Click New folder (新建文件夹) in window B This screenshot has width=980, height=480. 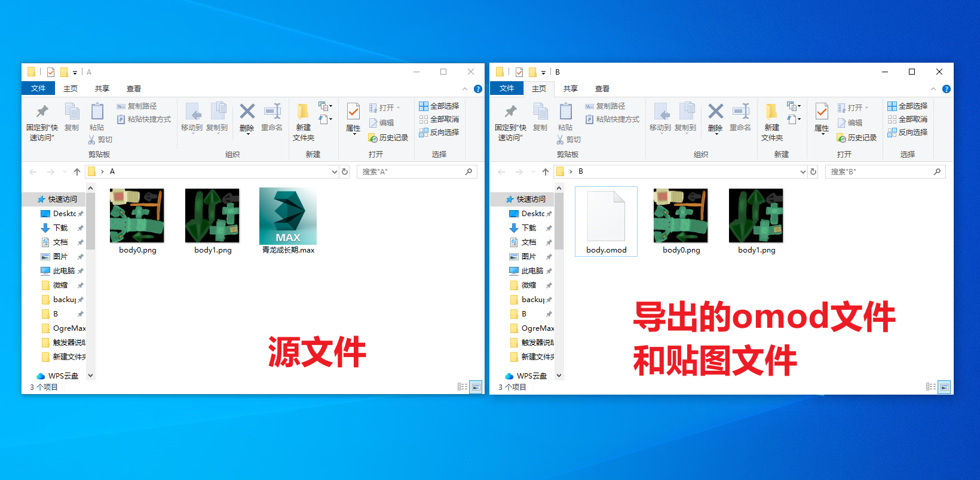click(x=772, y=122)
